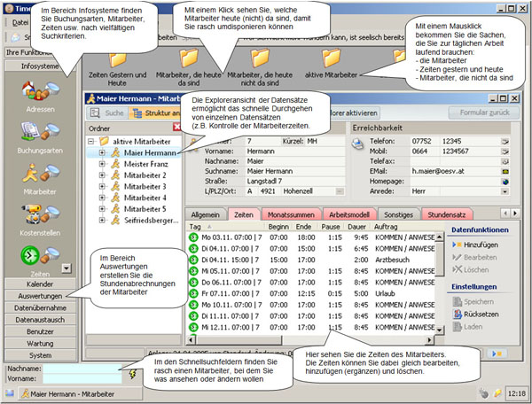This screenshot has height=404, width=532.
Task: Open the Mitarbeiter info system icon
Action: point(41,173)
